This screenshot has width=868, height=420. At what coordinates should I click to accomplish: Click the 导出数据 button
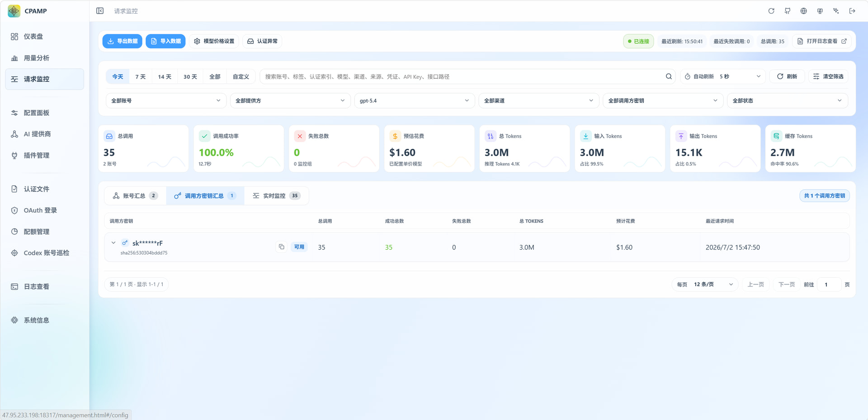click(123, 41)
